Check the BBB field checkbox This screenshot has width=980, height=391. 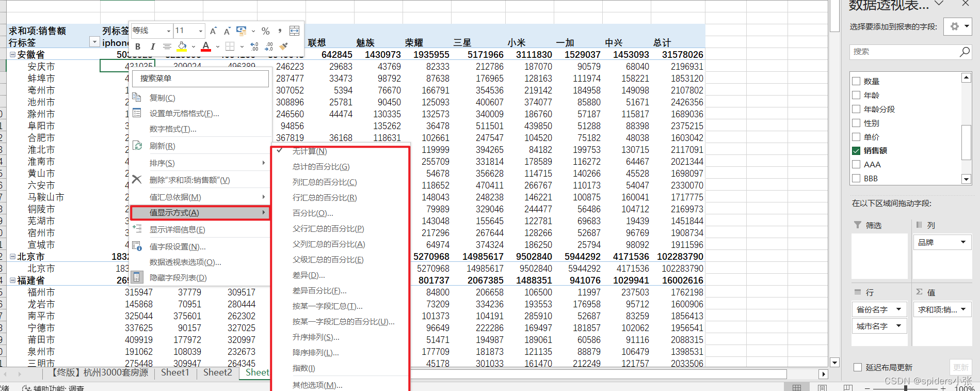point(856,178)
